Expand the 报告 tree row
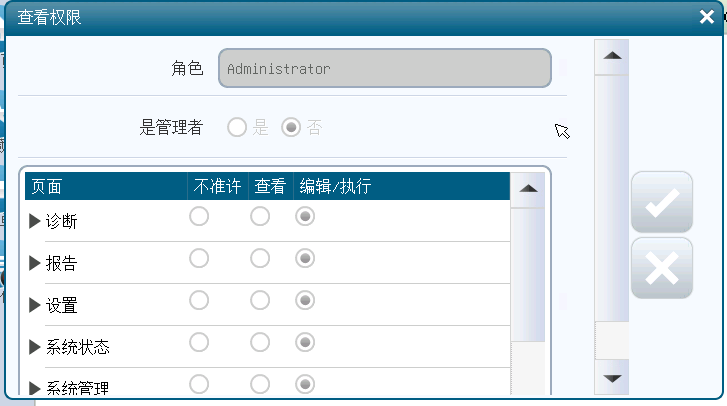727x406 pixels. click(x=36, y=263)
